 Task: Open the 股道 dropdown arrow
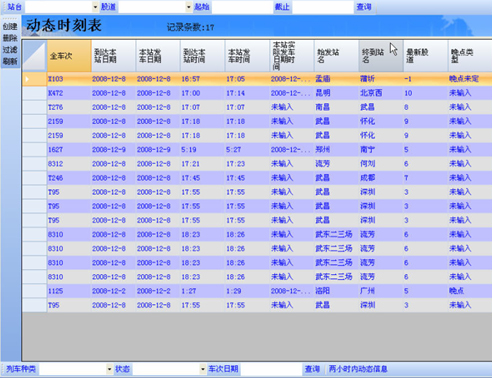189,7
